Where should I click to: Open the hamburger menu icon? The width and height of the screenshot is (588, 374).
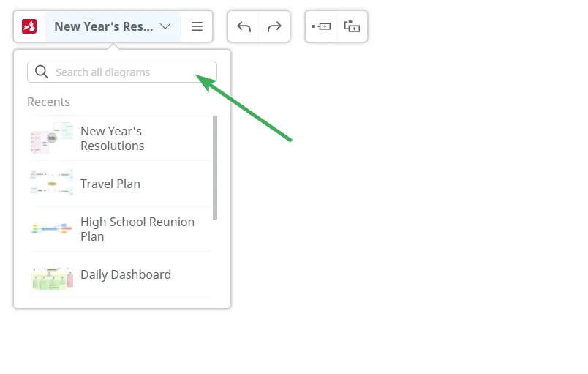pos(197,26)
